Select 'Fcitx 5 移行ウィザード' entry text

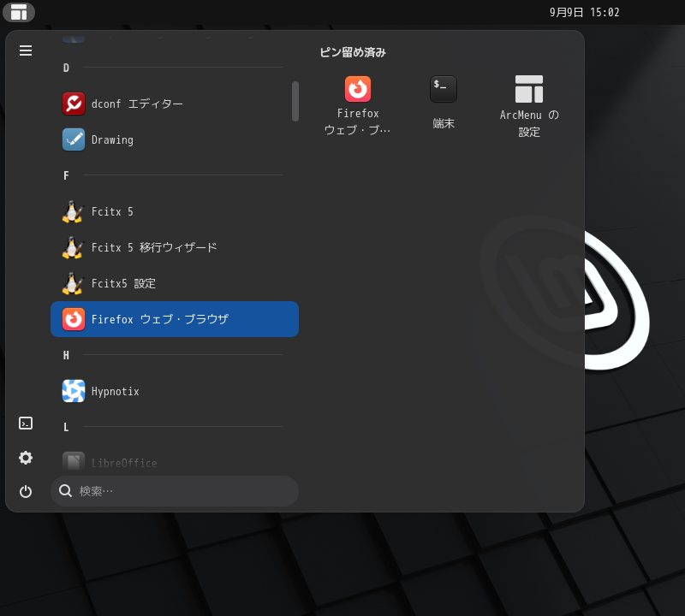click(154, 247)
